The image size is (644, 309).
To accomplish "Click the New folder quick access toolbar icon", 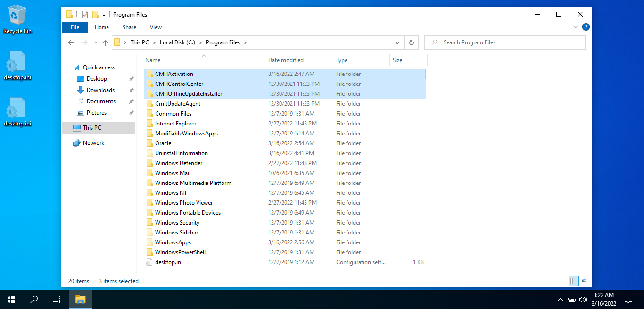I will tap(95, 15).
